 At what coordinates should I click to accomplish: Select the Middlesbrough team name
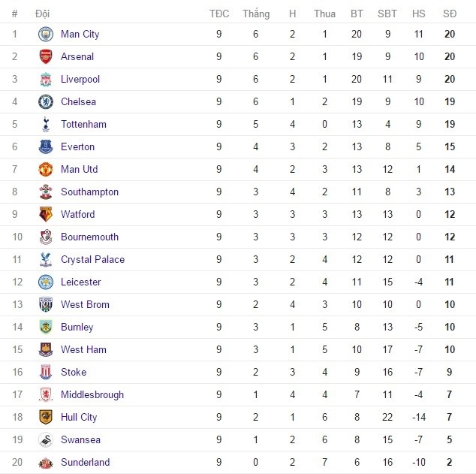tap(92, 395)
